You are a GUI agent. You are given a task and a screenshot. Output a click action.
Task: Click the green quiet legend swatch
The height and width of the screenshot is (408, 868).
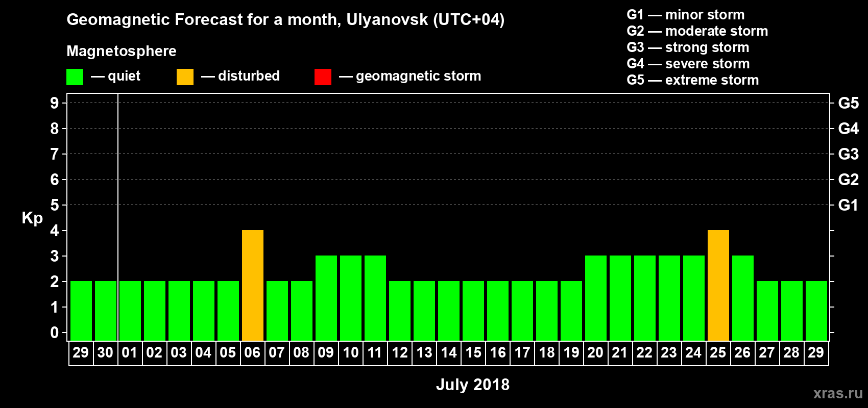(75, 77)
